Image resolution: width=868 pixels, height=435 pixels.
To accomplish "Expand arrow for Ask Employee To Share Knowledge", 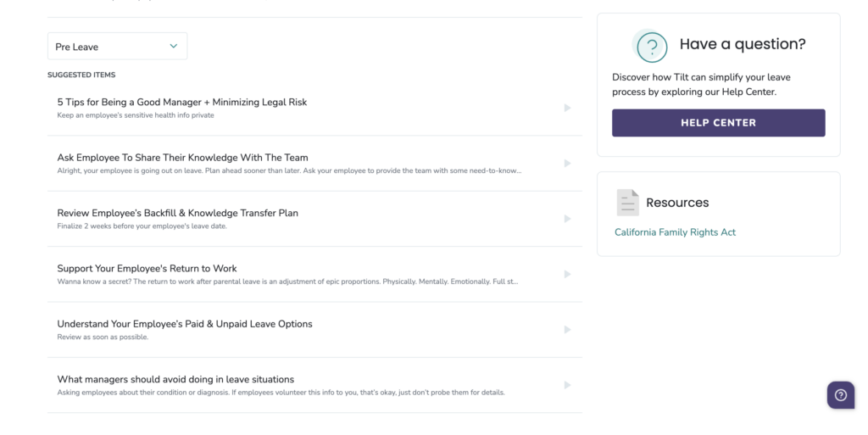I will coord(567,164).
